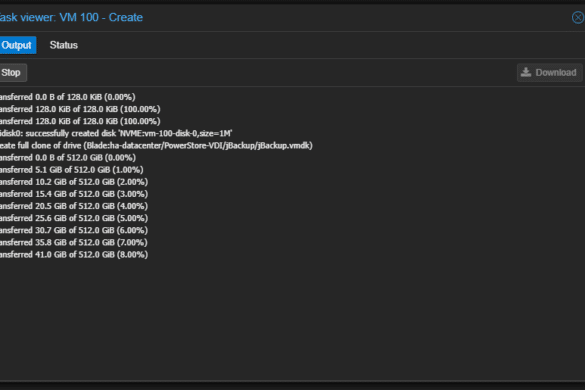Viewport: 585px width, 390px height.
Task: Click the full clone of drive log line
Action: tap(156, 146)
